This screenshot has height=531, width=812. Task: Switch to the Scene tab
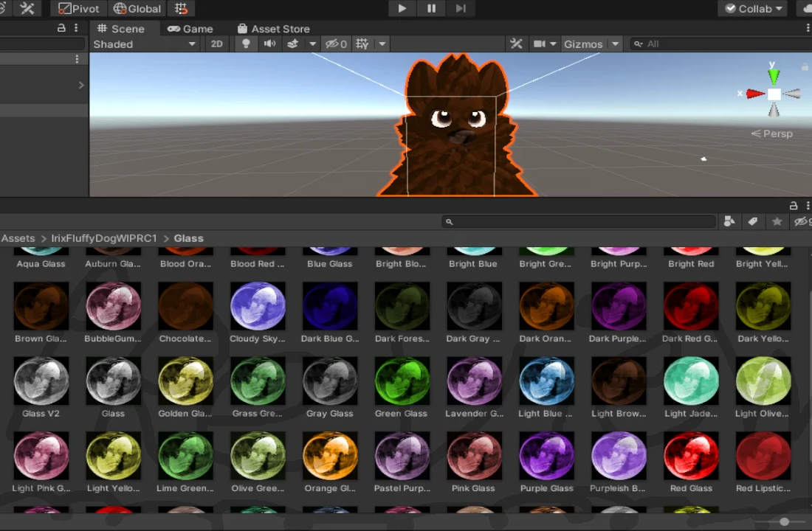coord(122,29)
